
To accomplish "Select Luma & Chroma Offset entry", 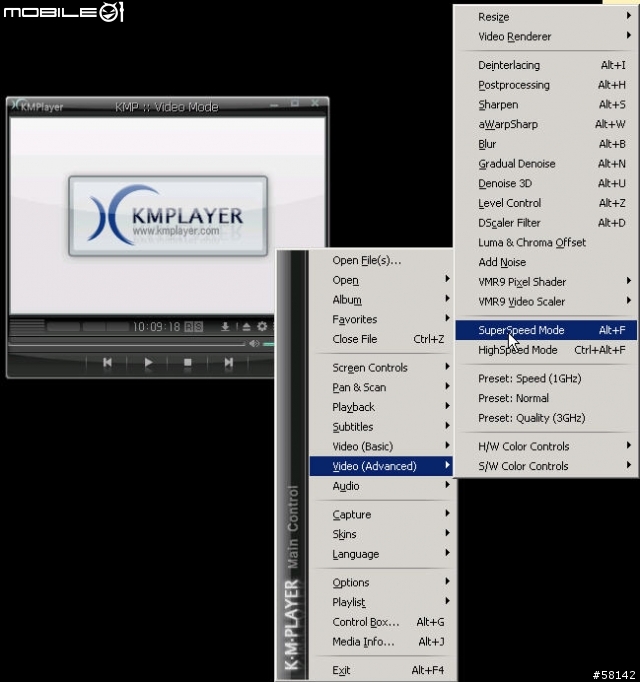I will pyautogui.click(x=546, y=243).
